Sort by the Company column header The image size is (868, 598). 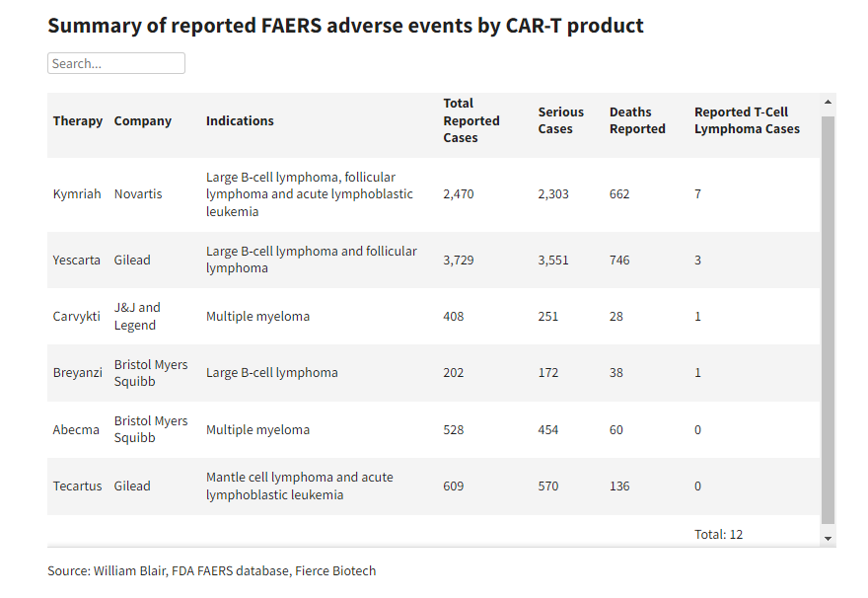click(143, 121)
